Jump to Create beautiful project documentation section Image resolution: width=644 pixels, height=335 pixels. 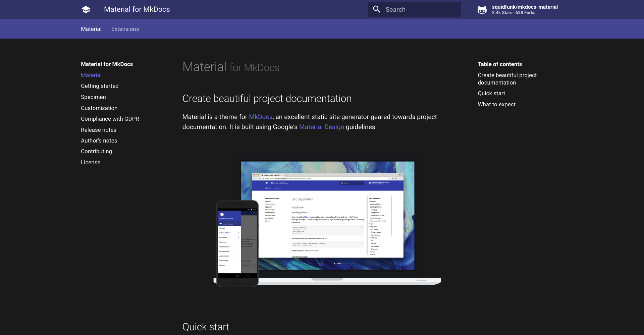507,79
